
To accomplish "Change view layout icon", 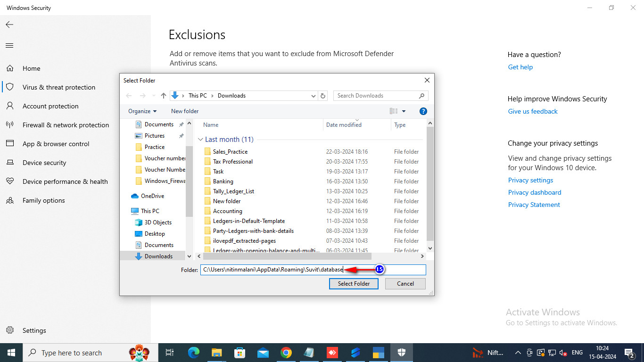I will [394, 111].
